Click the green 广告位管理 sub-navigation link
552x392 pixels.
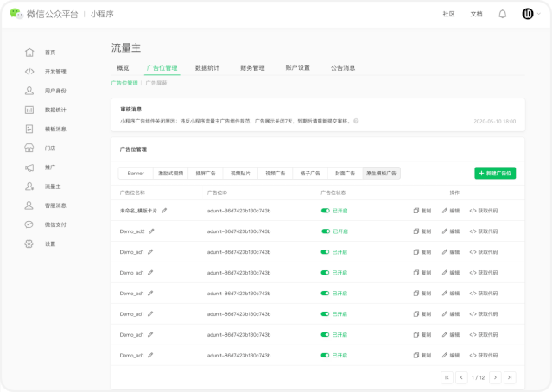click(124, 83)
